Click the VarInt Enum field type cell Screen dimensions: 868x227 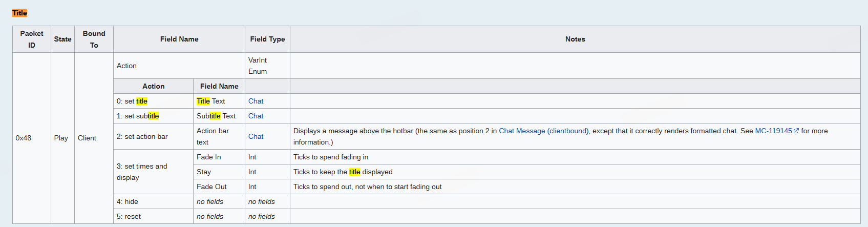[258, 66]
